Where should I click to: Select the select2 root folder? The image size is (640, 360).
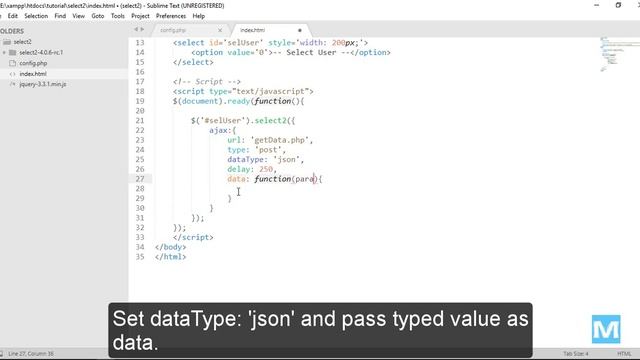coord(22,42)
